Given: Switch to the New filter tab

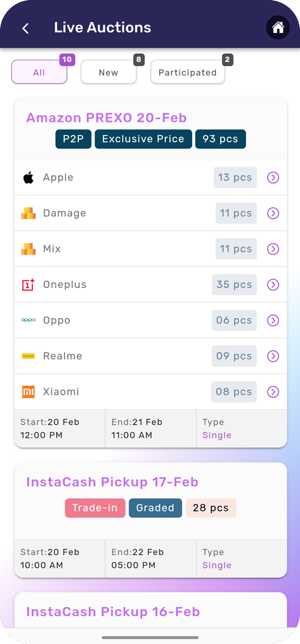Looking at the screenshot, I should [108, 72].
